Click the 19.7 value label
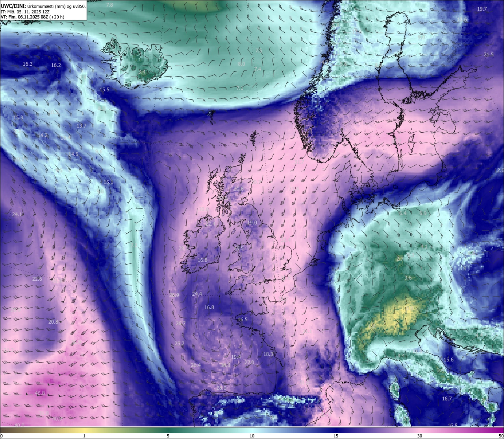Viewport: 504px width, 439px height. tap(482, 9)
